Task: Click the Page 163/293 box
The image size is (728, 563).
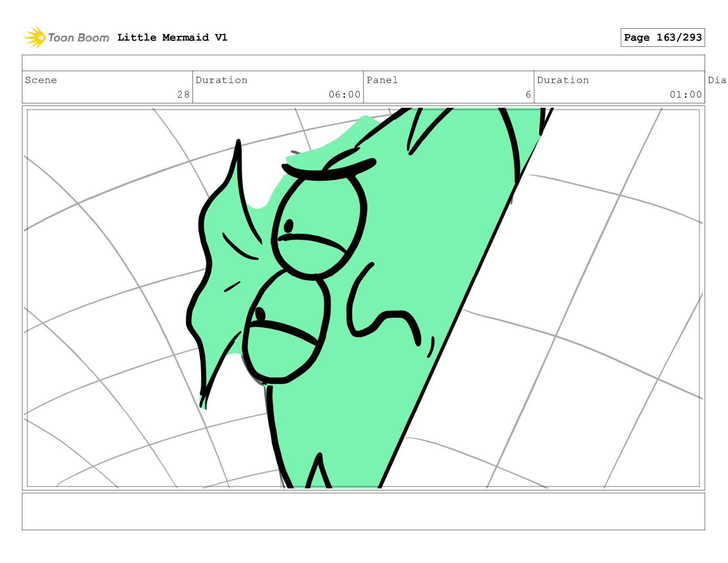Action: [x=663, y=38]
